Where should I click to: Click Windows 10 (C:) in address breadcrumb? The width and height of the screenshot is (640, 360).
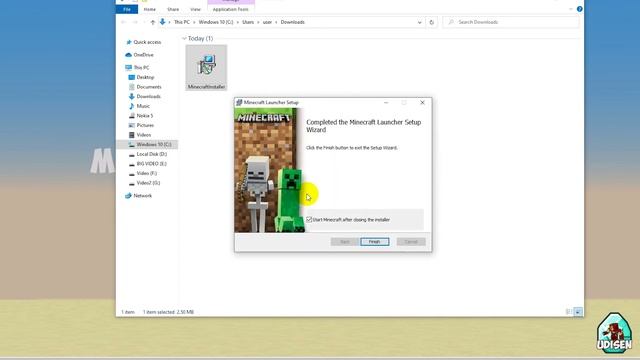pyautogui.click(x=216, y=22)
